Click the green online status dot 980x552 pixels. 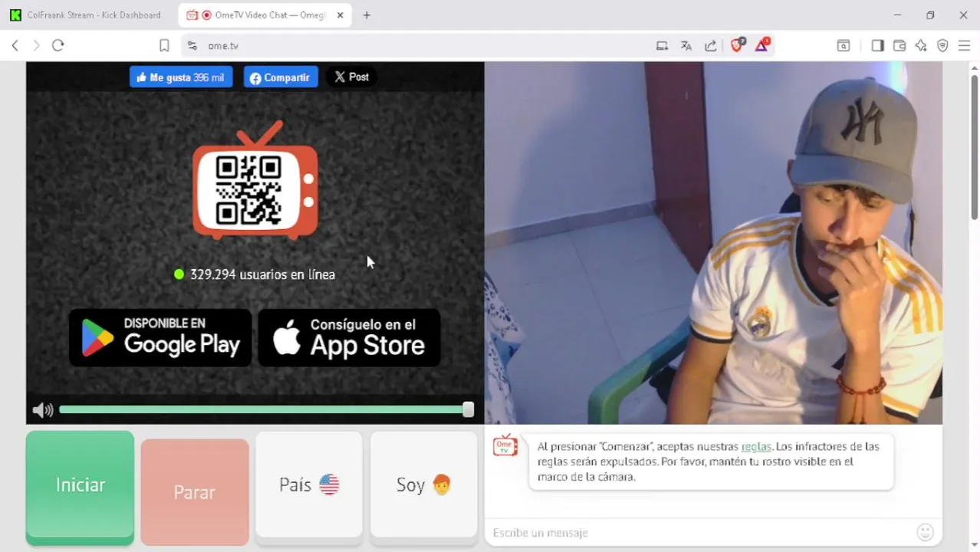179,274
